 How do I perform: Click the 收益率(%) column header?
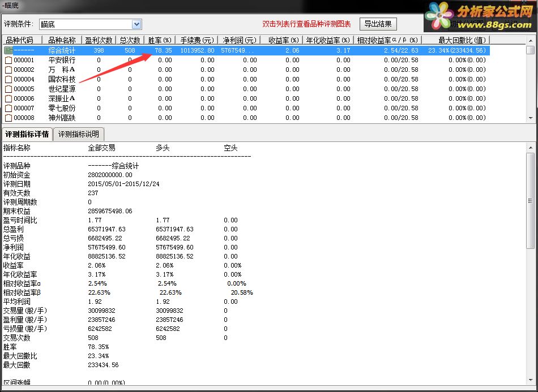coord(281,40)
